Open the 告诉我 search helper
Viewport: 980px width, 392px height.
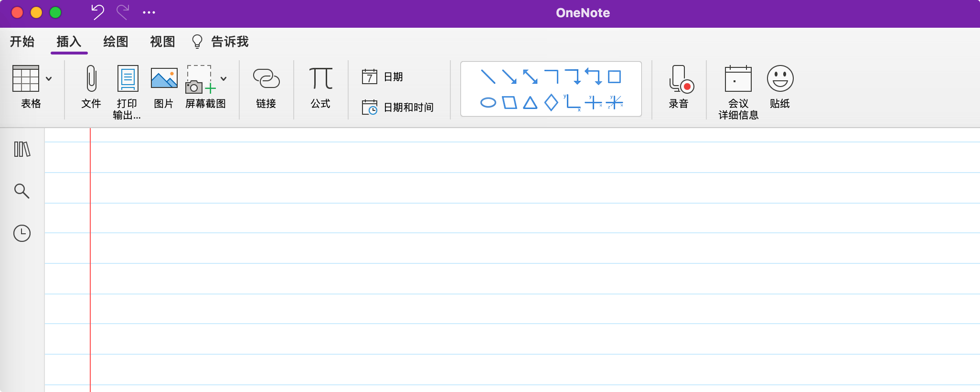coord(220,42)
